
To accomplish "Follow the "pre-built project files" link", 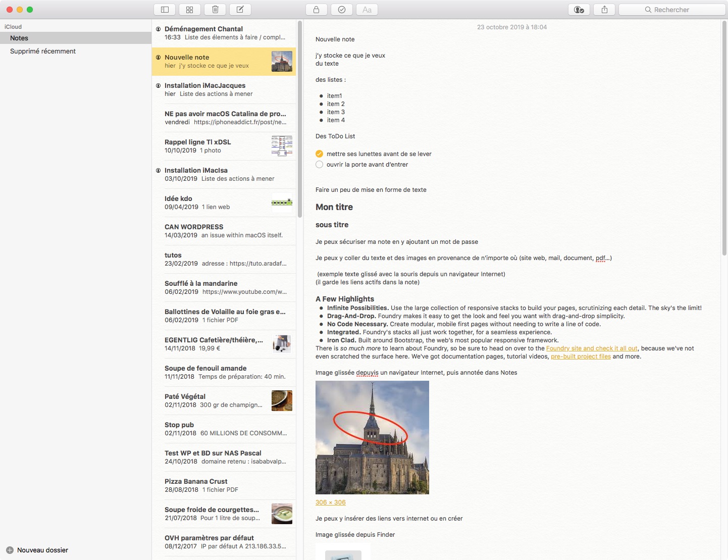I will pyautogui.click(x=581, y=357).
